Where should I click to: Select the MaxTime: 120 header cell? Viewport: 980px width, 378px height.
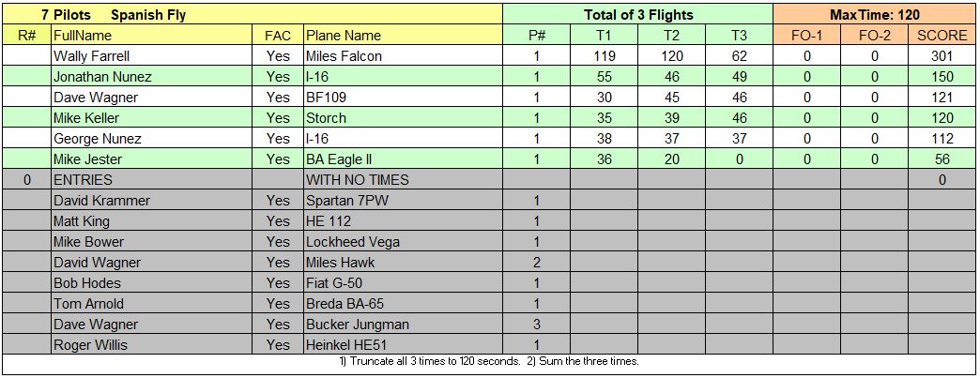tap(874, 14)
